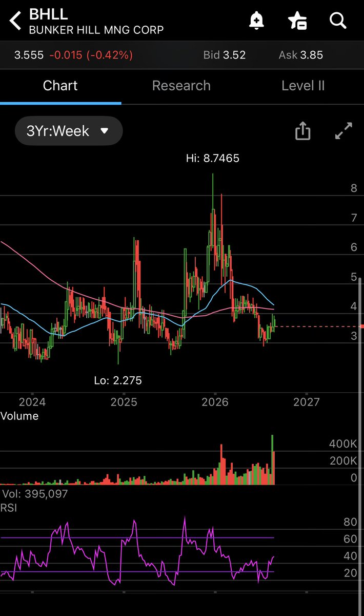Select BUNKER HILL MNG CORP company name
The image size is (364, 616).
coord(96,30)
